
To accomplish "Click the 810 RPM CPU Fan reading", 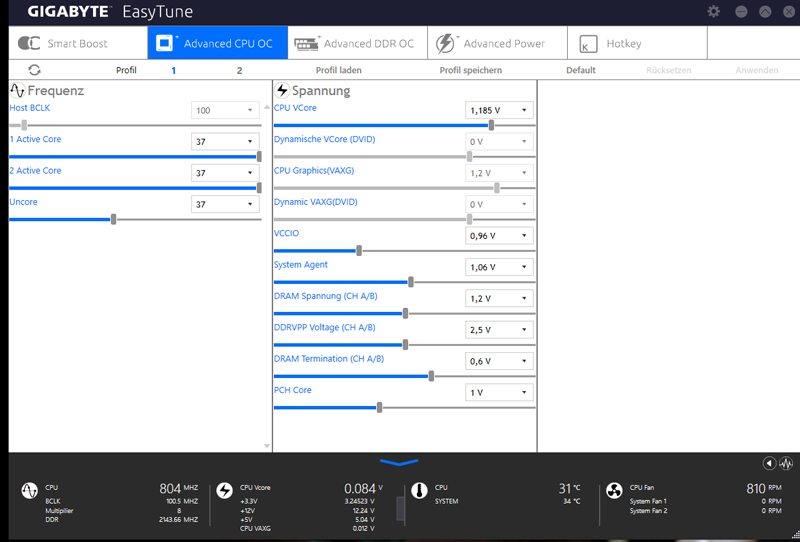I will [x=763, y=488].
